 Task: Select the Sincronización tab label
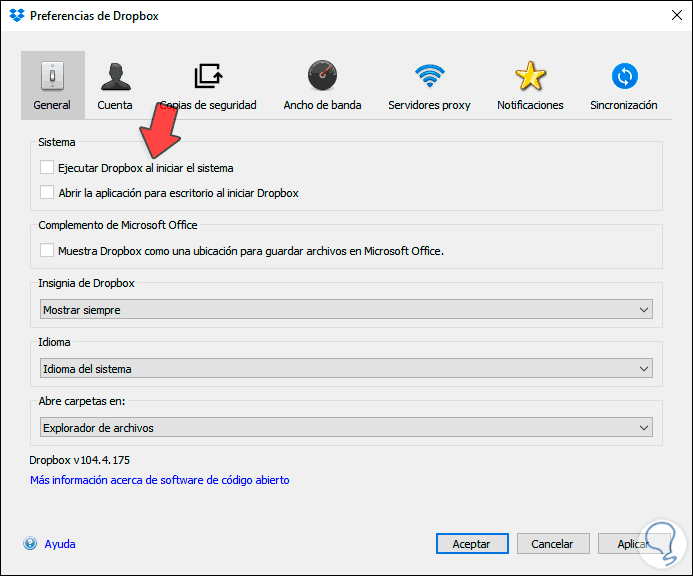(x=624, y=105)
